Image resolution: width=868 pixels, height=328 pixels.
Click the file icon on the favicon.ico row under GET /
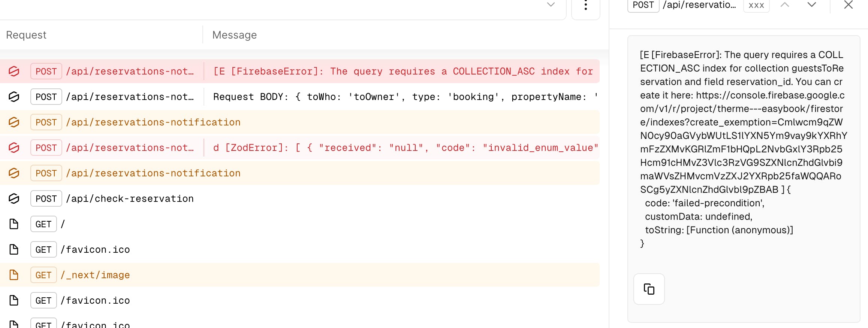pyautogui.click(x=14, y=249)
